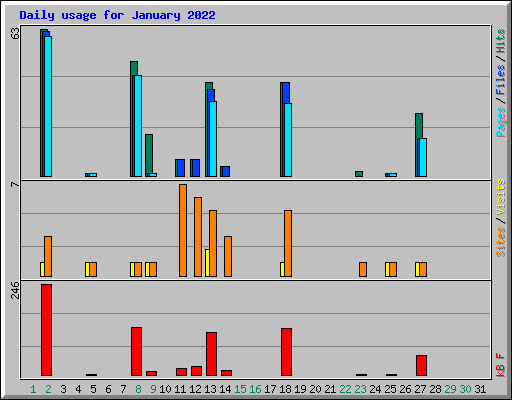Image resolution: width=512 pixels, height=400 pixels.
Task: Click day label "20" on the x-axis
Action: pyautogui.click(x=315, y=389)
